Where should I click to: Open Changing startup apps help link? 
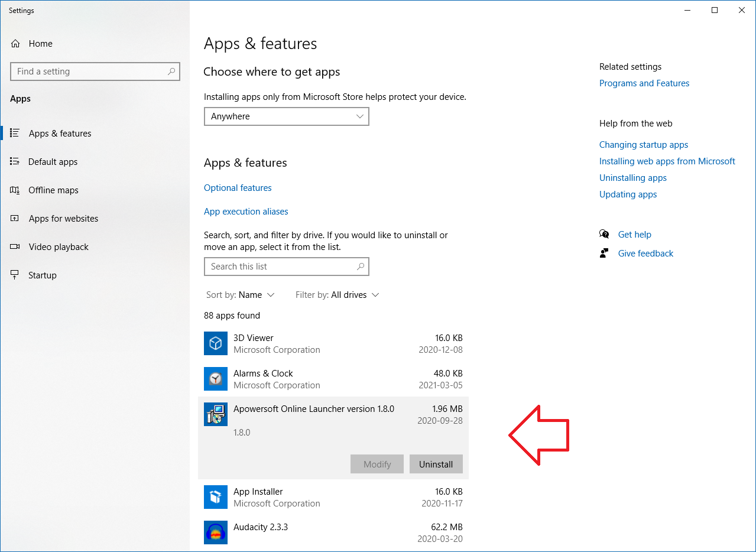(644, 145)
